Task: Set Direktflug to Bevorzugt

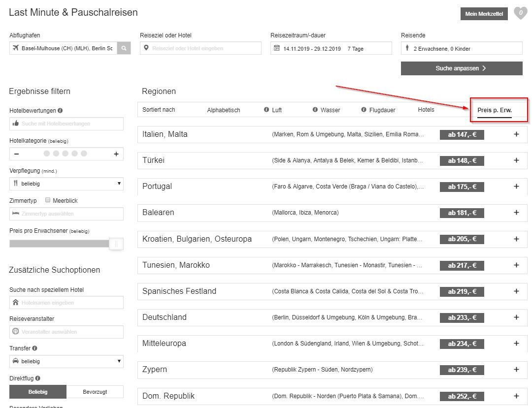Action: coord(95,392)
